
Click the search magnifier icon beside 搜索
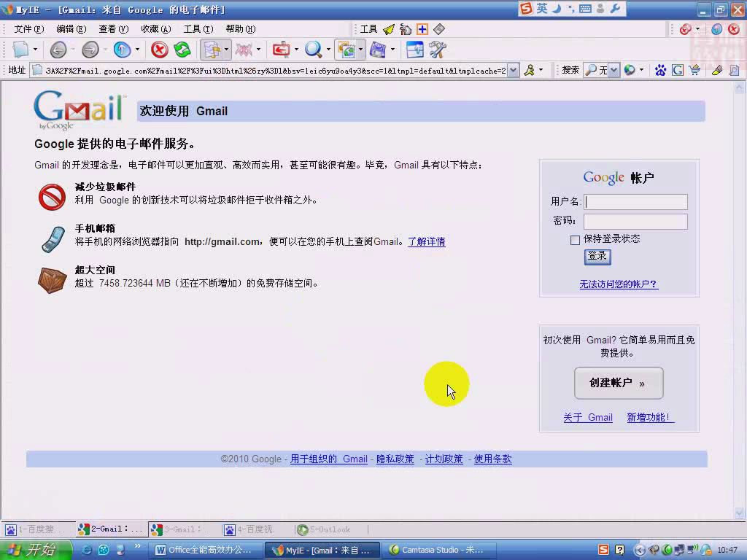(591, 71)
